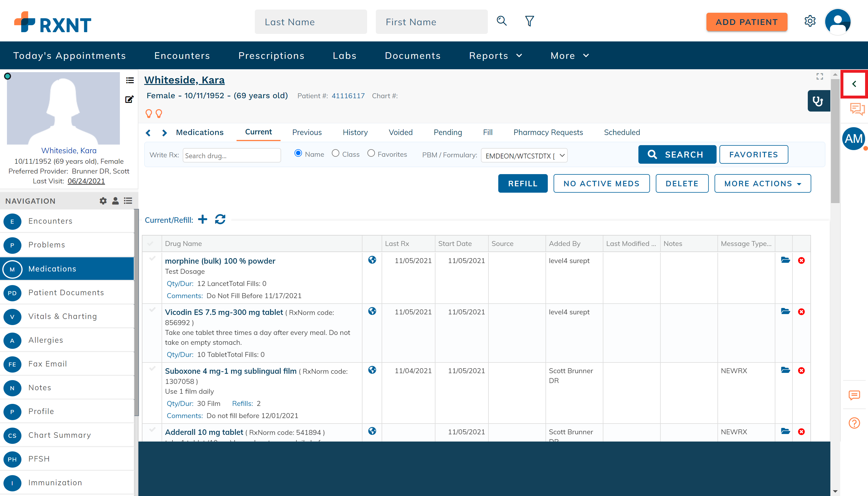Check the Adderall row checkbox
Viewport: 868px width, 496px height.
pos(153,430)
